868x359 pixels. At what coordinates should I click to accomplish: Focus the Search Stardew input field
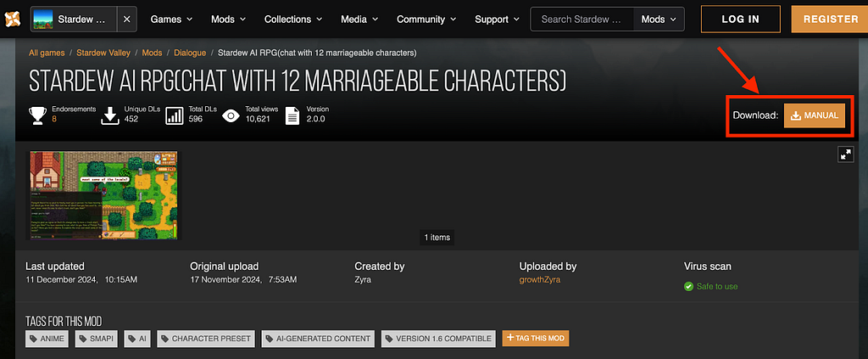581,20
